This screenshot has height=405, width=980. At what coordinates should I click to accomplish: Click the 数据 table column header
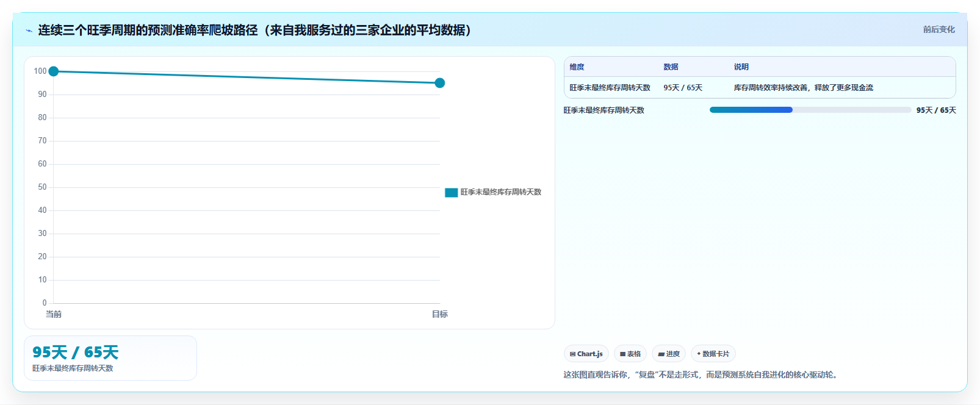point(671,67)
